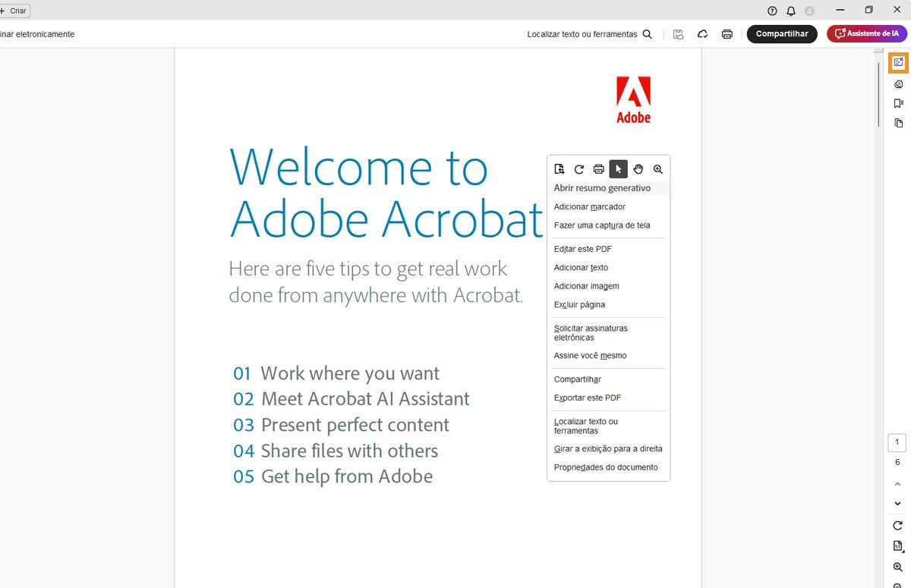Choose the hand pan tool

(638, 169)
